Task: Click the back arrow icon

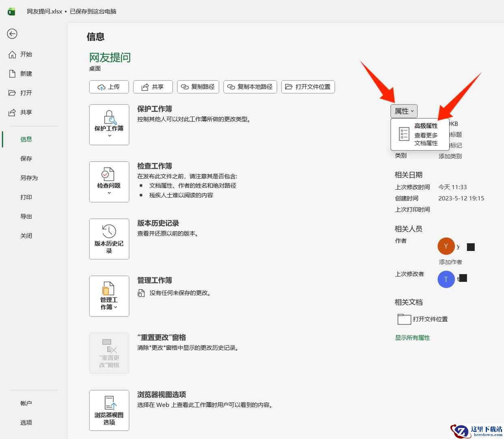Action: tap(12, 34)
